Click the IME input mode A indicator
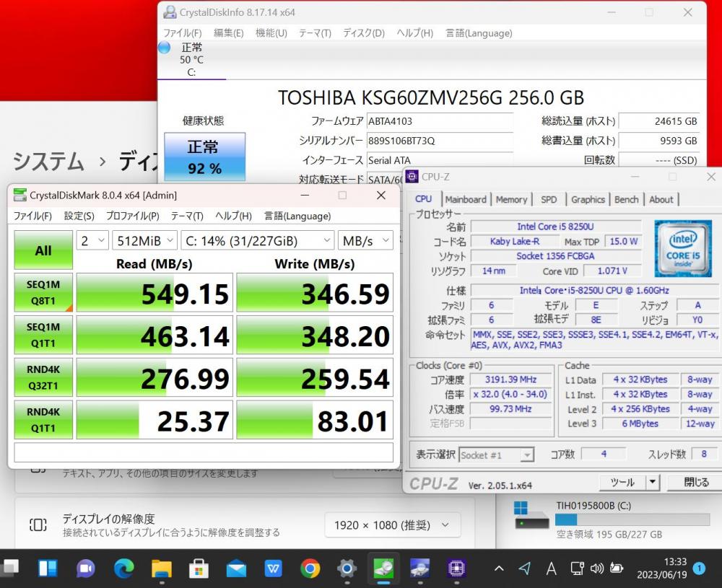Viewport: 722px width, 588px height. [551, 569]
